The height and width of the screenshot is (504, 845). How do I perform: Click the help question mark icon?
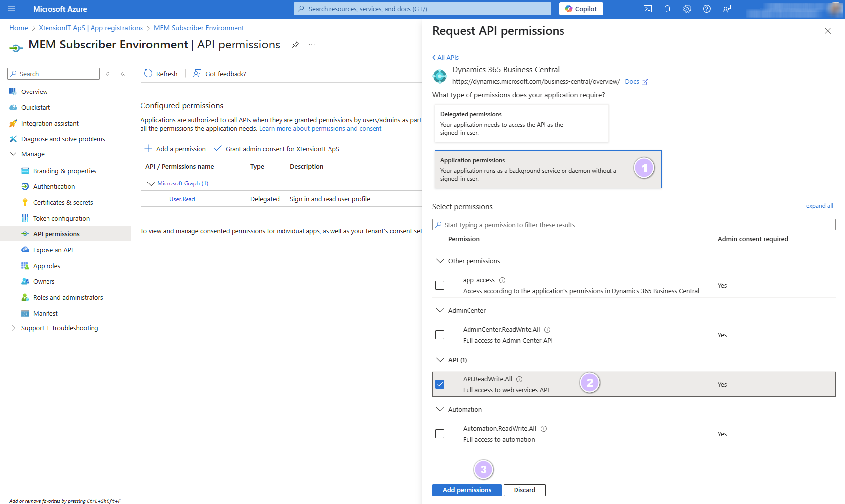(x=706, y=9)
